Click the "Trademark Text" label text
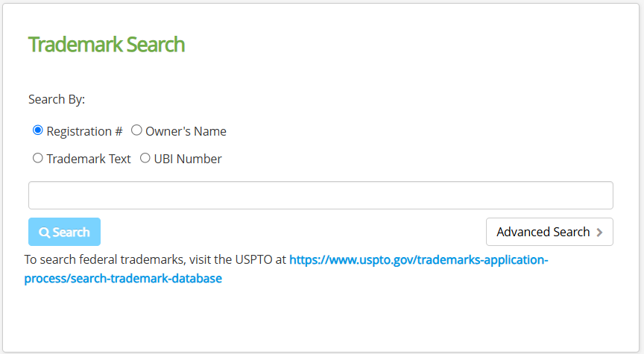 (x=89, y=159)
